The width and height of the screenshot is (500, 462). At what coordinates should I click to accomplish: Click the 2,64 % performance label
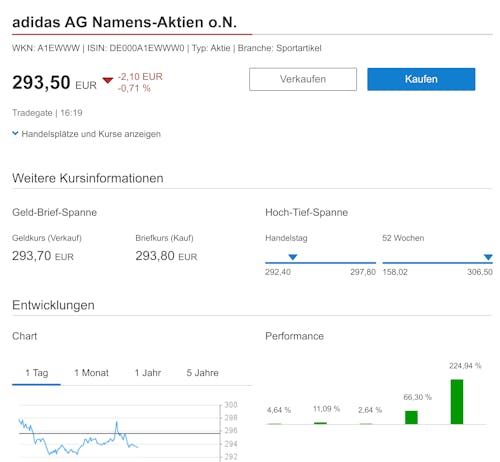click(x=370, y=410)
